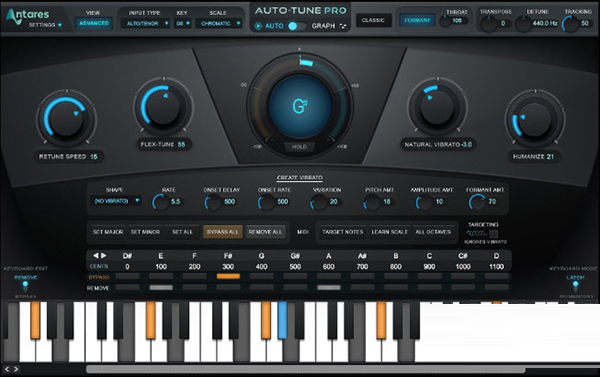The width and height of the screenshot is (600, 377).
Task: Click the Retune Speed knob
Action: [x=66, y=118]
